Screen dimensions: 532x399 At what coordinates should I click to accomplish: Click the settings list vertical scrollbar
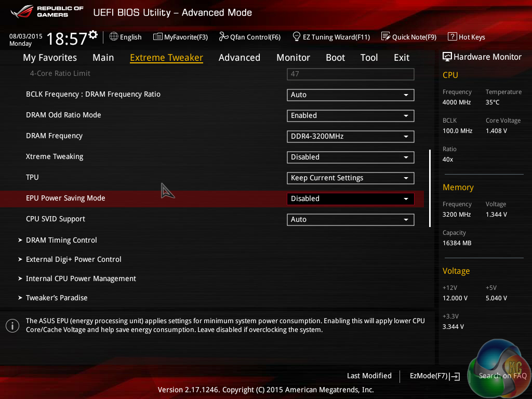430,188
